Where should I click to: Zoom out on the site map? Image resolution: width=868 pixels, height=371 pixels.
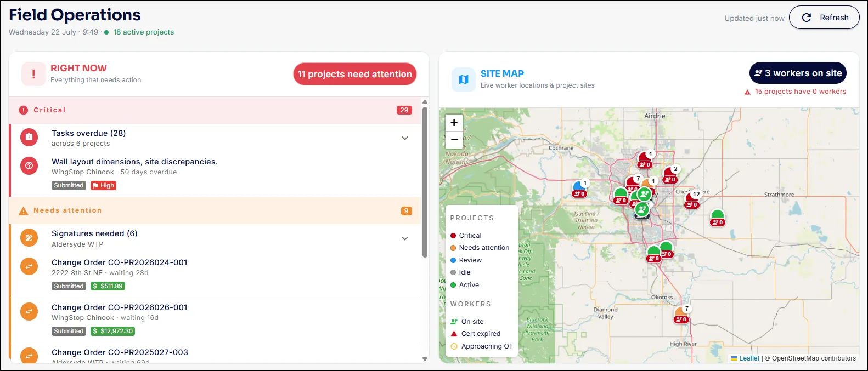point(454,140)
